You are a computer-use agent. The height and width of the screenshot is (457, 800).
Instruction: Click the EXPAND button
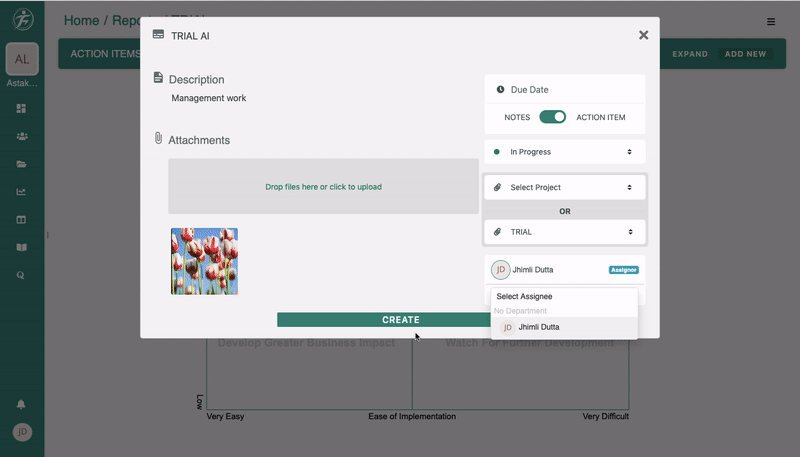(690, 54)
